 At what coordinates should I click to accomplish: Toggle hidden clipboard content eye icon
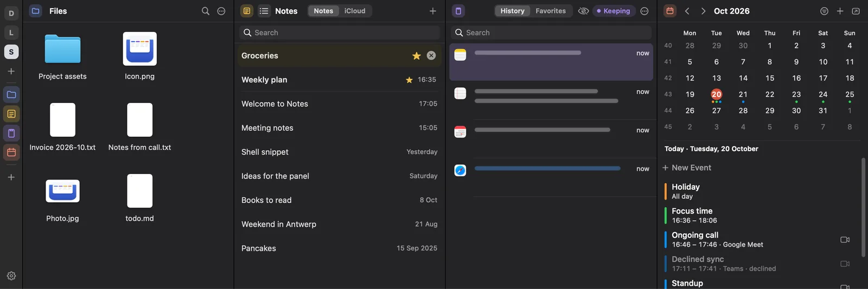(583, 11)
